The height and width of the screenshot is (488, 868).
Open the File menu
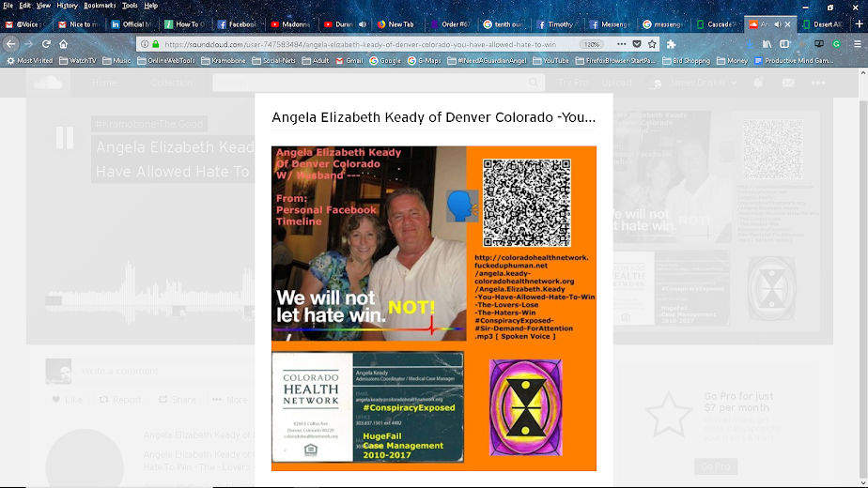(8, 6)
